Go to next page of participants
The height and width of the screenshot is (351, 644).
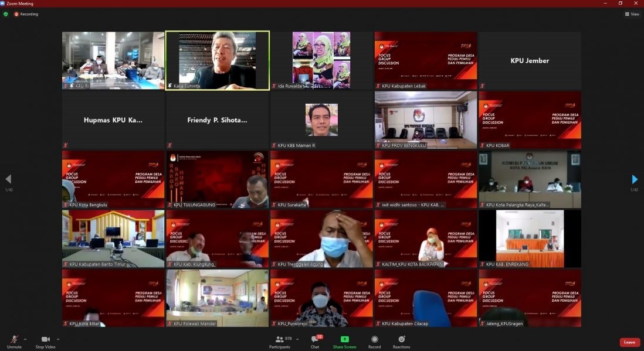(634, 179)
